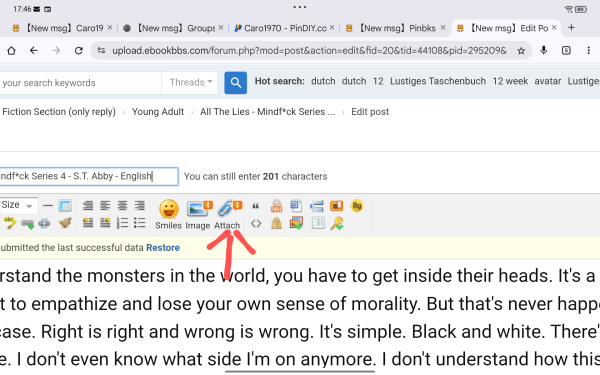Go to Young Adult breadcrumb link

click(x=158, y=112)
